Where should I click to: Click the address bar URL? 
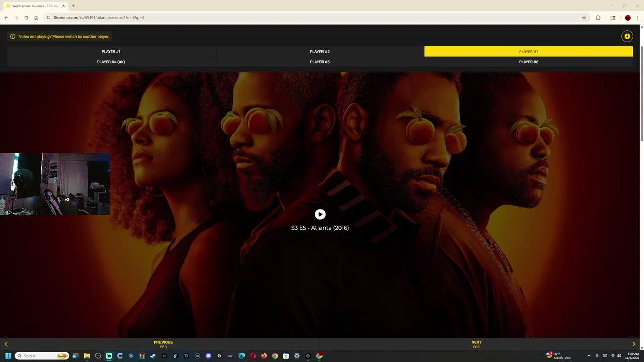click(99, 18)
